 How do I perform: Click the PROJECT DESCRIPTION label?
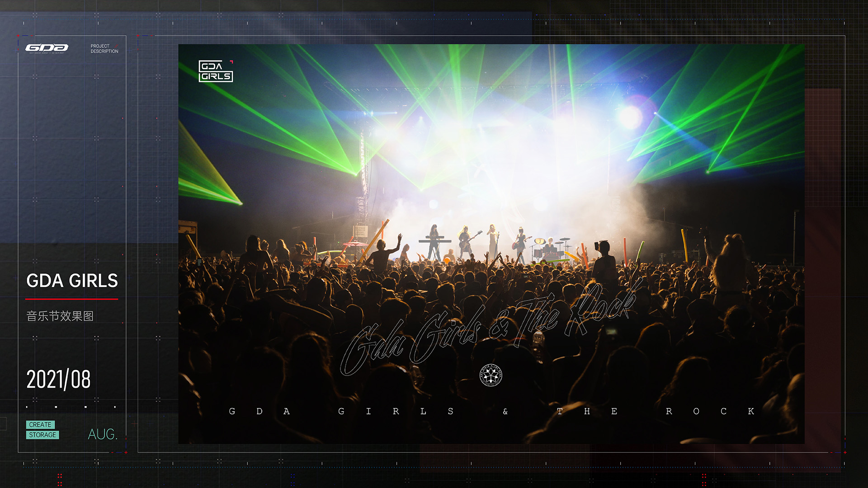click(x=104, y=49)
